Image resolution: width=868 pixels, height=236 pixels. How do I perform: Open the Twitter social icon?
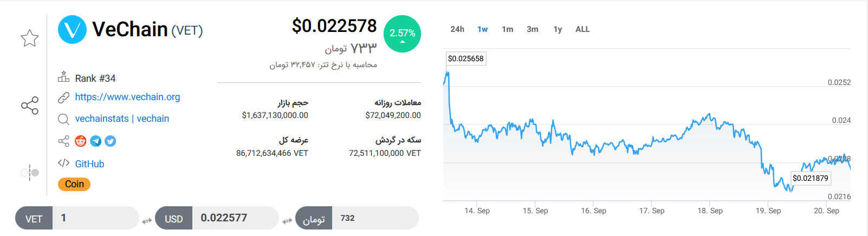[x=111, y=141]
